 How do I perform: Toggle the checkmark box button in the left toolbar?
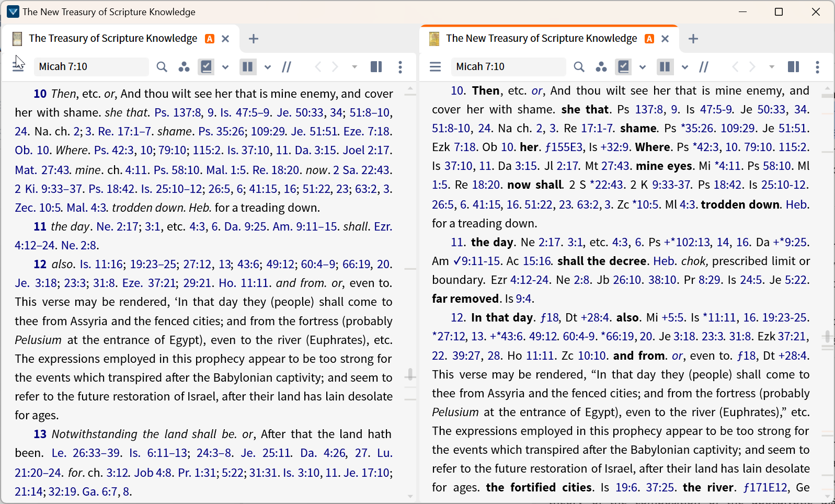pyautogui.click(x=207, y=66)
